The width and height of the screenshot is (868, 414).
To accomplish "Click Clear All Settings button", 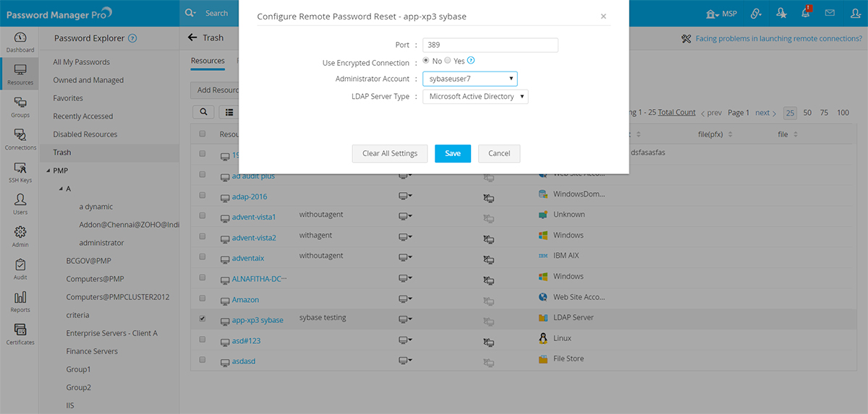I will pos(390,153).
